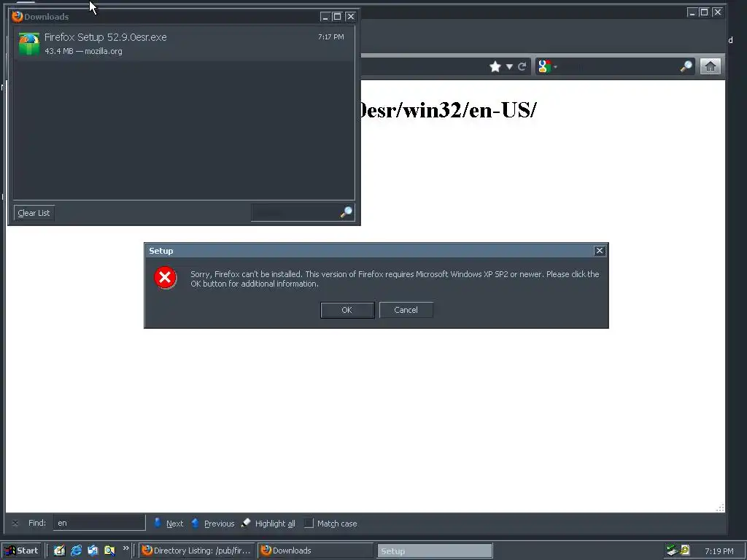Open the Windows Start menu

pos(21,551)
